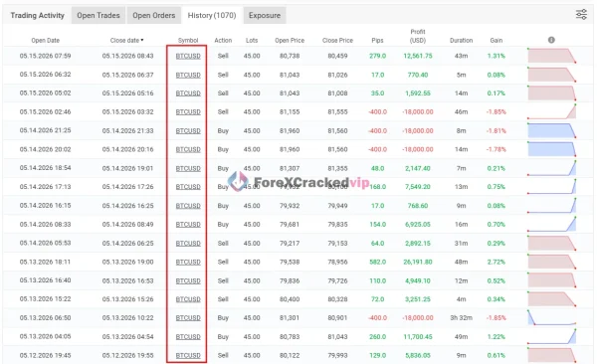Sort by the Symbol column header
The height and width of the screenshot is (364, 597).
[x=188, y=41]
